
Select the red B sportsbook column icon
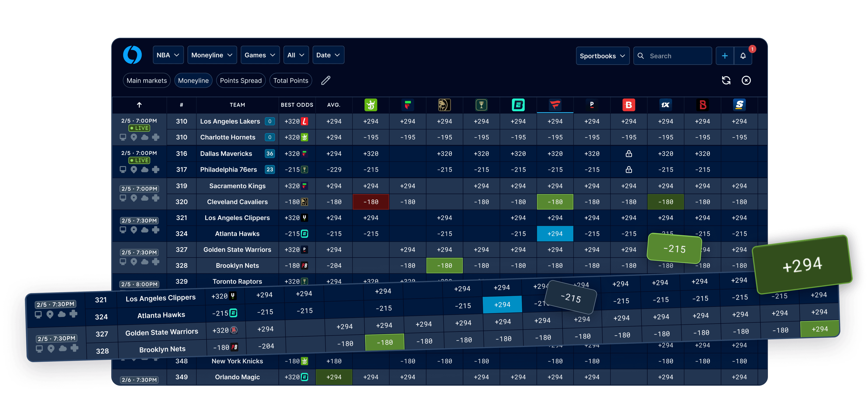[x=629, y=105]
